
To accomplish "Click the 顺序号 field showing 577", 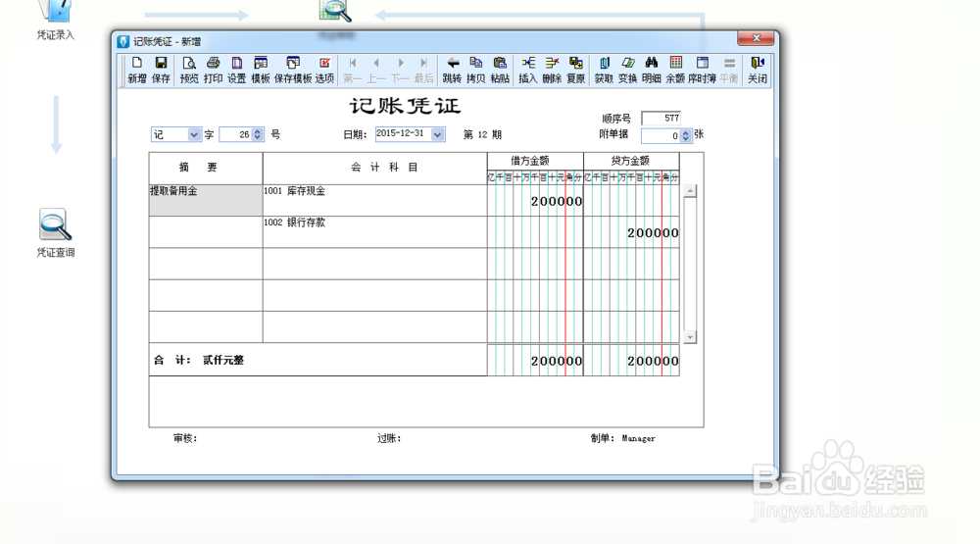I will coord(661,118).
